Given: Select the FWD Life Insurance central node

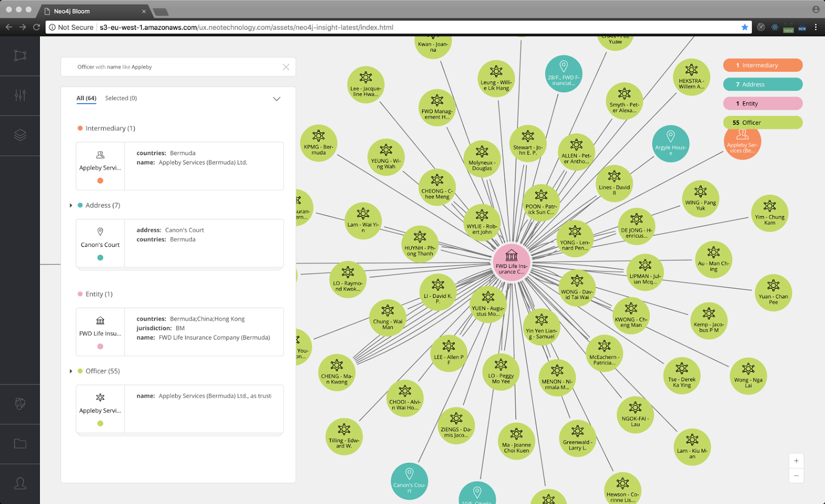Looking at the screenshot, I should click(511, 263).
